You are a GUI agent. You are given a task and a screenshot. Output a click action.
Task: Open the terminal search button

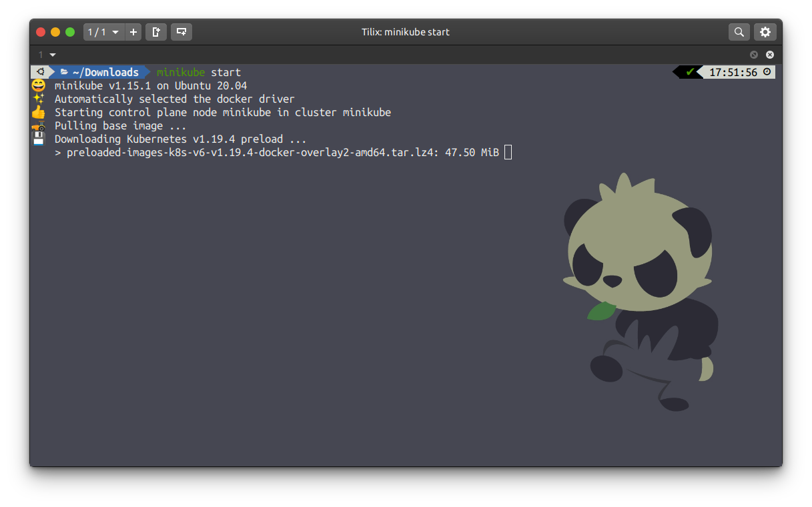739,32
